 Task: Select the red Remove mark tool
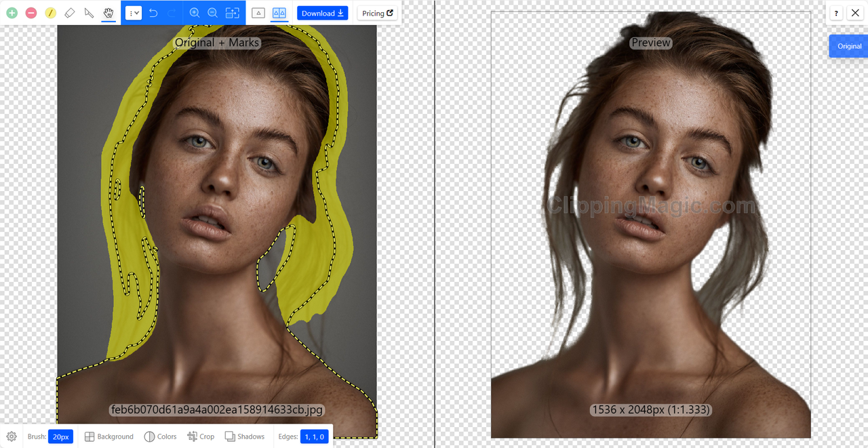[31, 13]
